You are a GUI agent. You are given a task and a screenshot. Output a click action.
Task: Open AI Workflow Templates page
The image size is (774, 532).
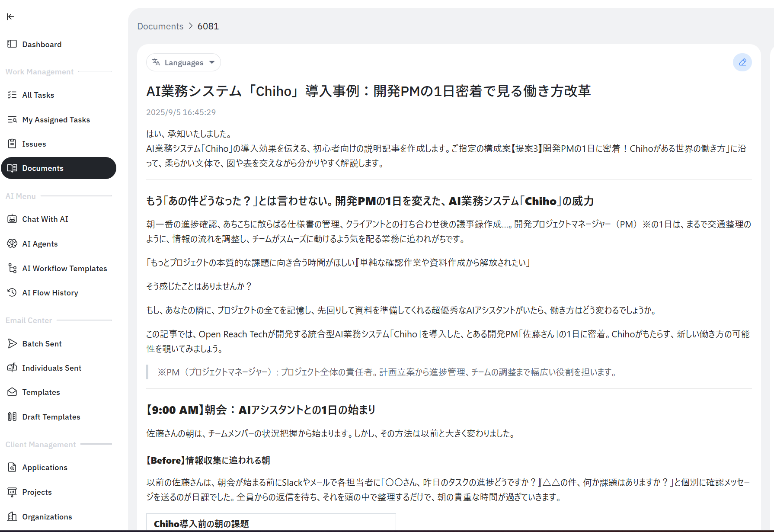(x=64, y=269)
